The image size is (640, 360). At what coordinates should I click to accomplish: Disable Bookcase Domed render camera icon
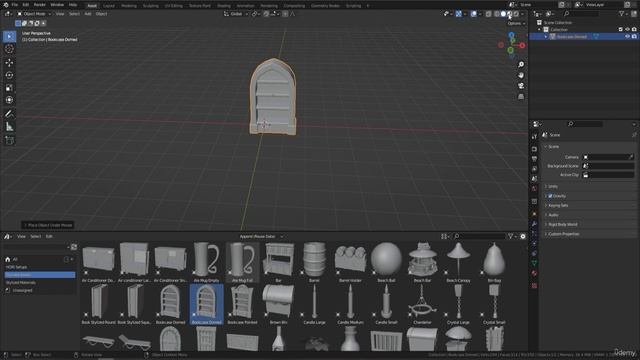pos(634,36)
